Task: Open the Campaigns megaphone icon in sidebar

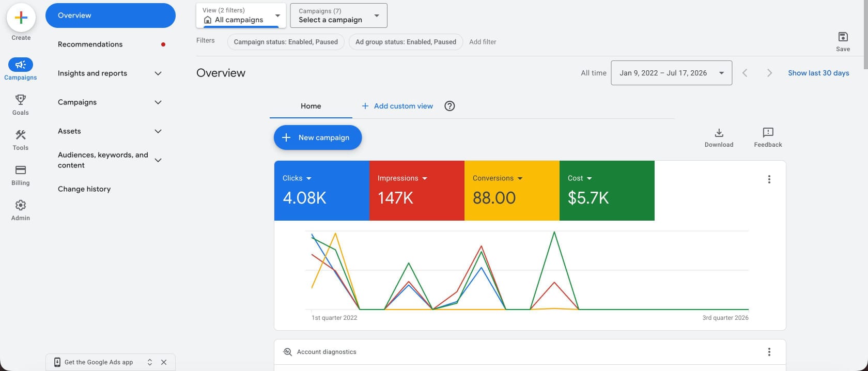Action: [x=21, y=65]
